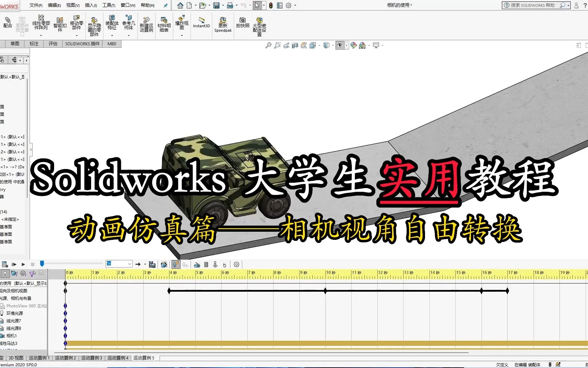Click the 参考几何体 reference geometry tool

click(129, 22)
